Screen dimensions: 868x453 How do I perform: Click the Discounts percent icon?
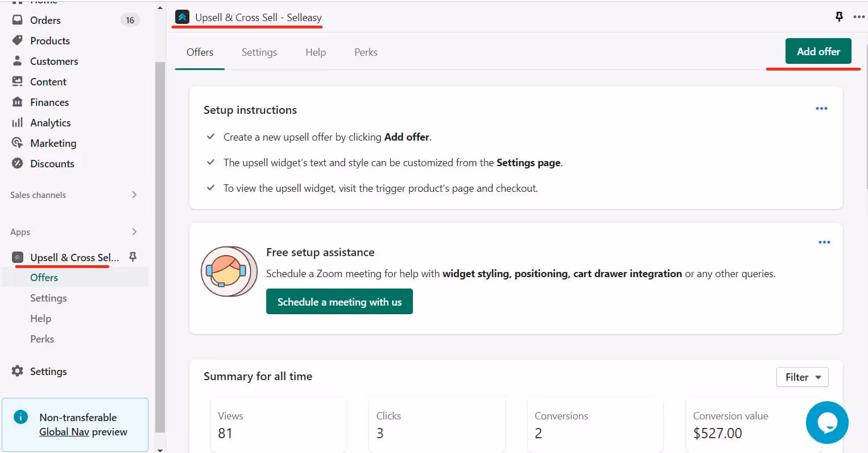[18, 163]
